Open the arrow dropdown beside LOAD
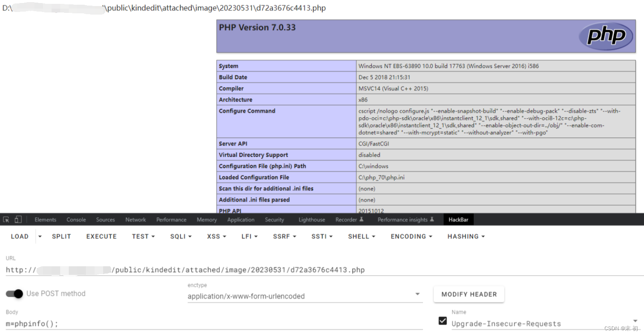Viewport: 644px width, 335px height. (x=40, y=236)
